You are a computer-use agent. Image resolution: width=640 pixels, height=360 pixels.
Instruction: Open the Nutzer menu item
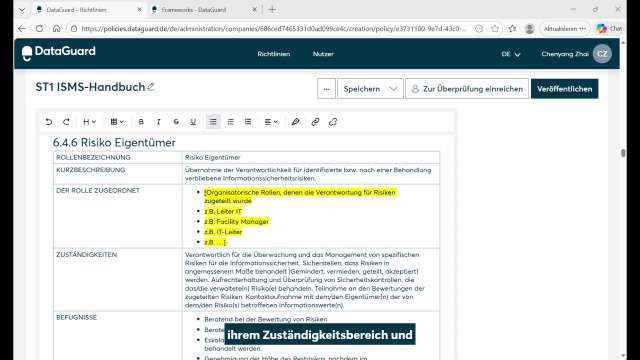323,54
